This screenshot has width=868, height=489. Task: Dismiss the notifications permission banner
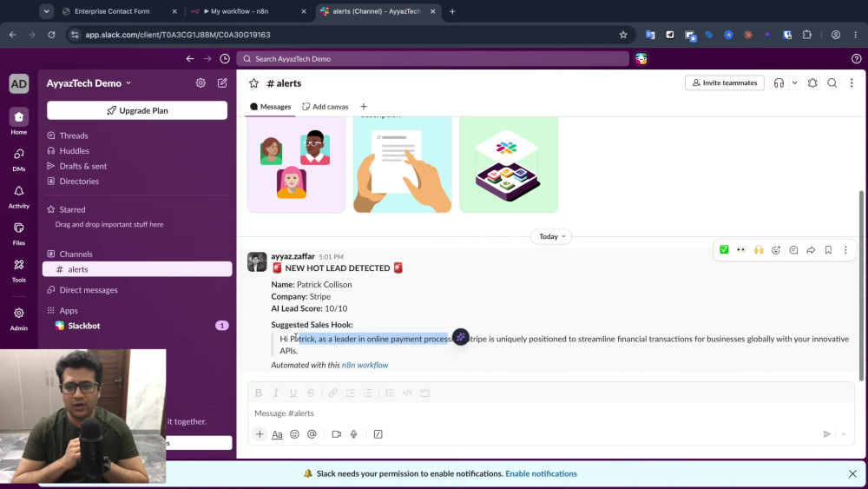coord(852,474)
